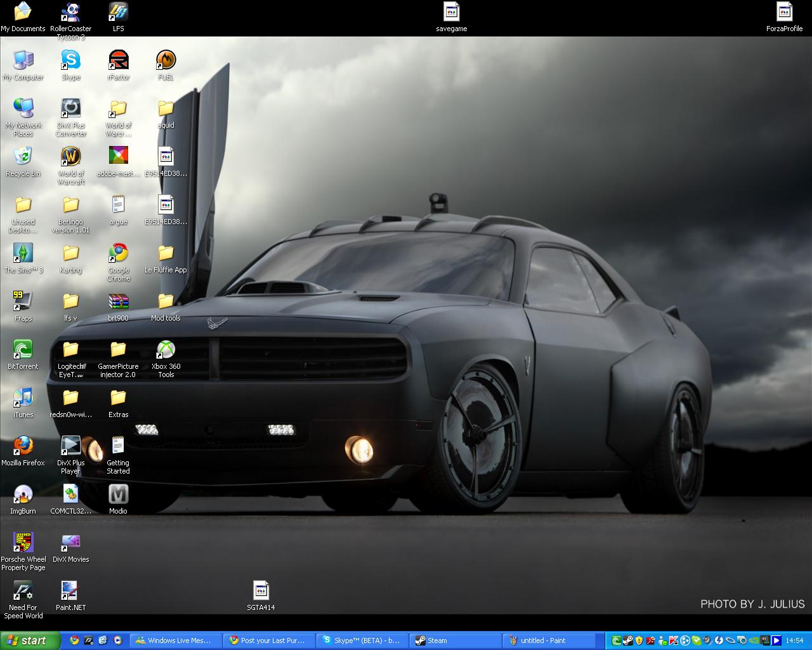Select the Skype desktop shortcut
This screenshot has height=650, width=812.
(x=70, y=65)
